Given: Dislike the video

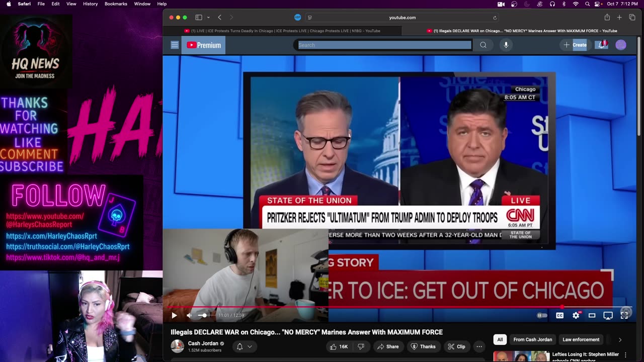Looking at the screenshot, I should pos(361,346).
